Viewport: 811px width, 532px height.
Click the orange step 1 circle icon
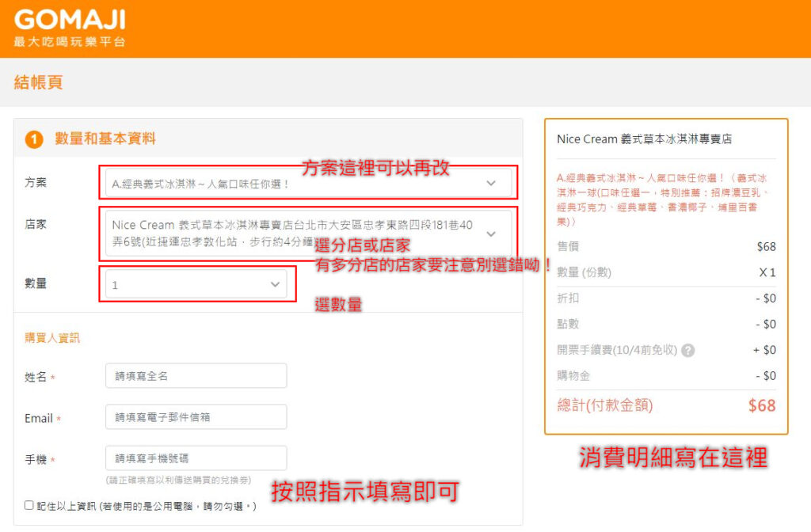click(34, 139)
